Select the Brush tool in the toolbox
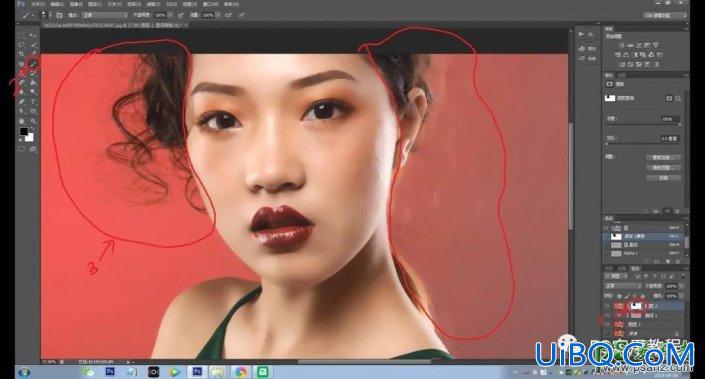The height and width of the screenshot is (379, 705). [x=33, y=64]
